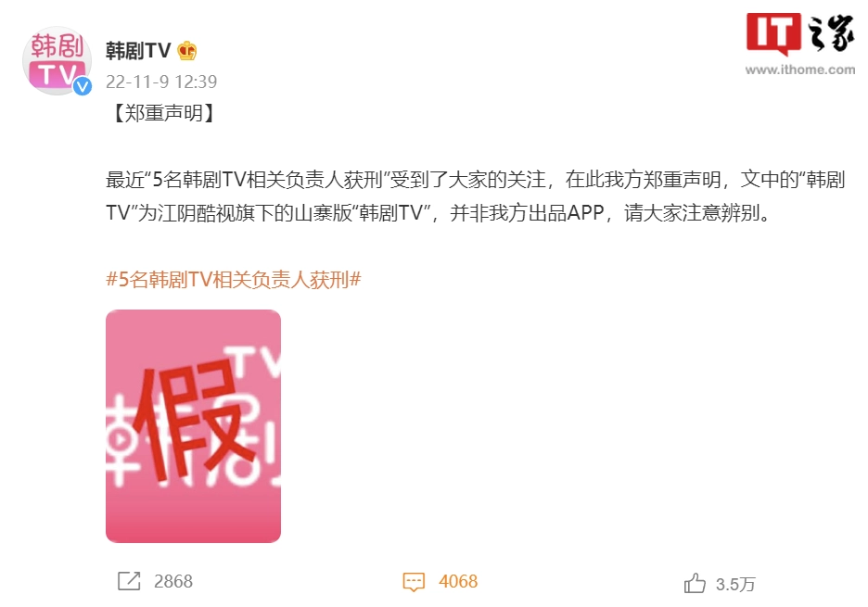Like the post with thumbs-up icon
Viewport: 868px width, 607px height.
695,583
